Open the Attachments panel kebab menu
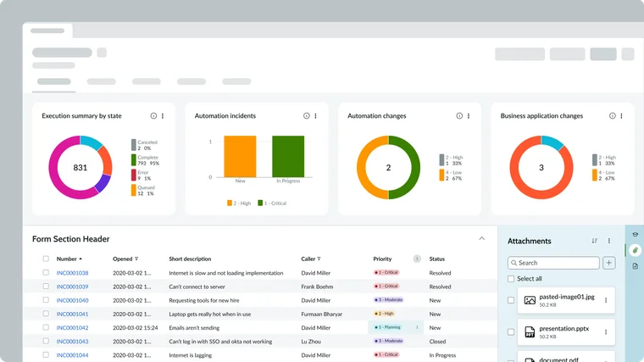 pyautogui.click(x=608, y=242)
